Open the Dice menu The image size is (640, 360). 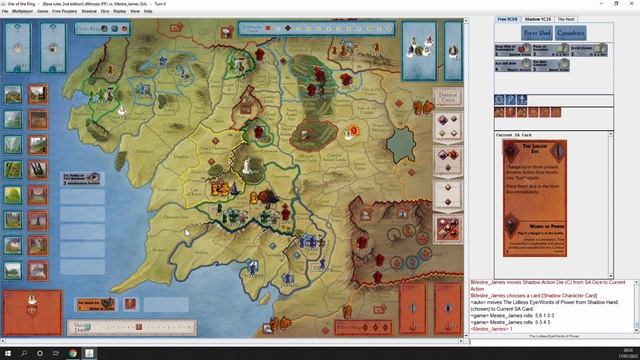pos(105,11)
